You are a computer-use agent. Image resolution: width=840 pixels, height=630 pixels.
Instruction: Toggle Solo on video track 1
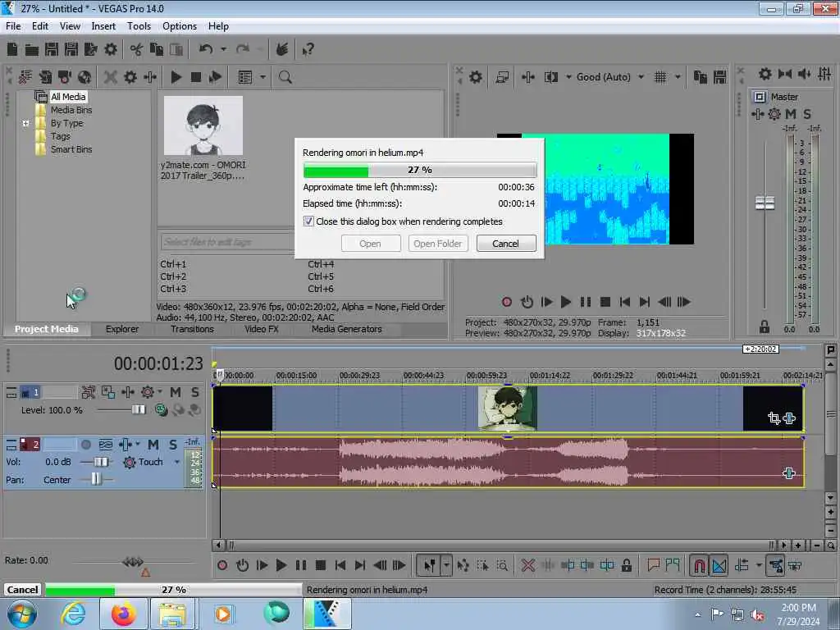coord(195,393)
